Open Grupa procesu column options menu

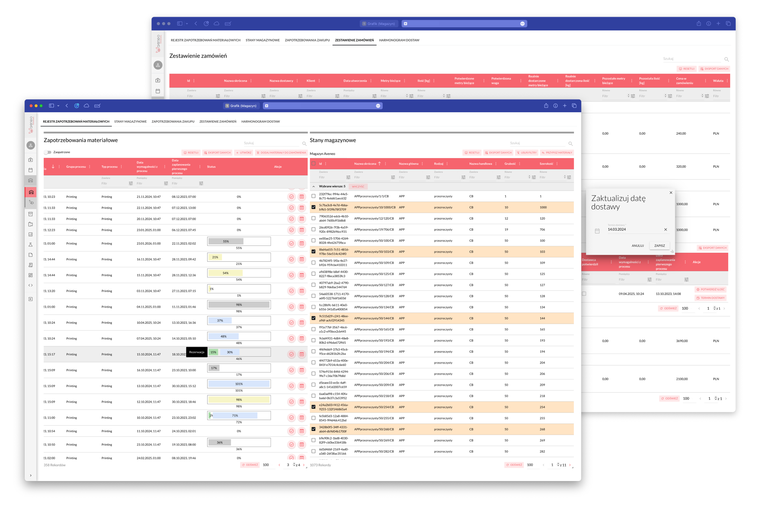click(x=90, y=167)
